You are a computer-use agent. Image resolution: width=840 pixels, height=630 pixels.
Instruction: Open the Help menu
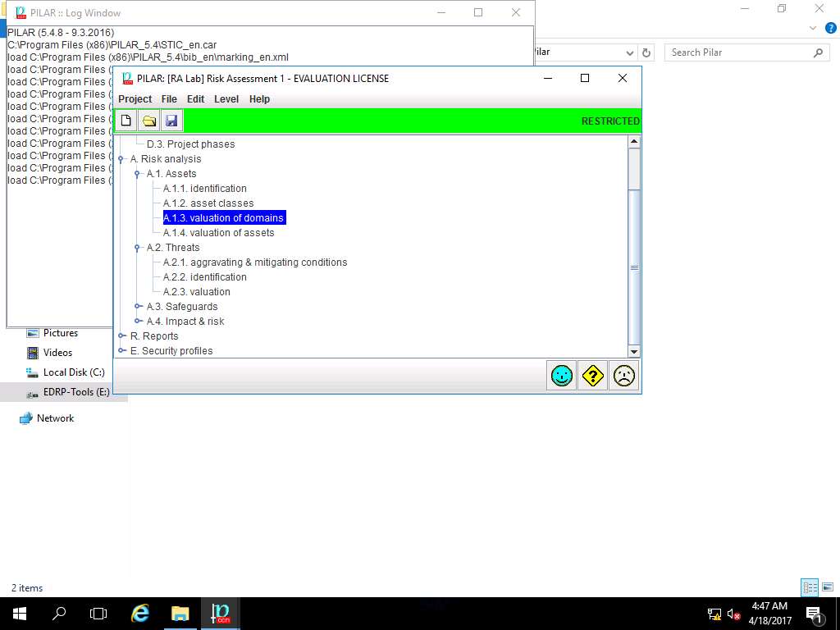pos(259,99)
